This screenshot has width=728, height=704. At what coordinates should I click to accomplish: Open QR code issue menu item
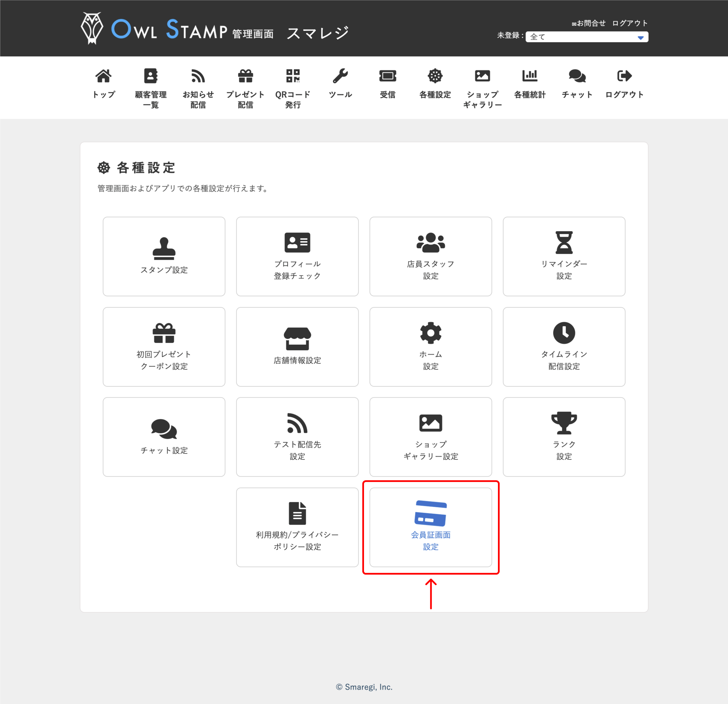pos(293,88)
